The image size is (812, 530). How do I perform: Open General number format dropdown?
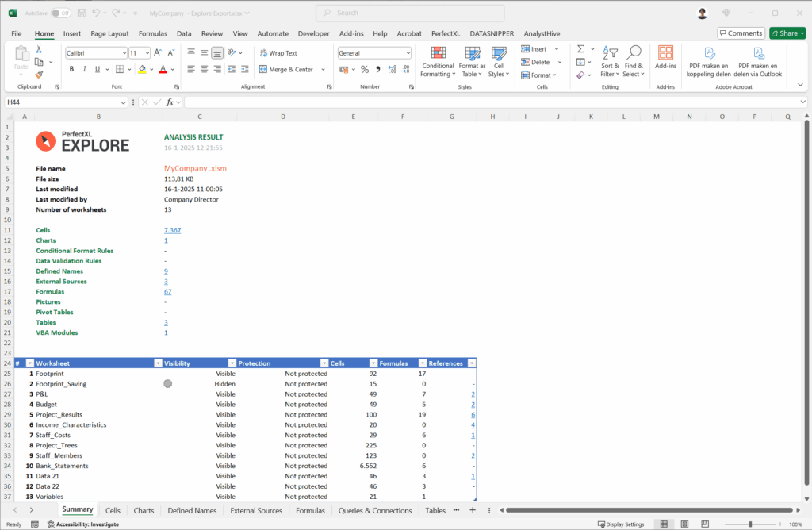pyautogui.click(x=408, y=53)
